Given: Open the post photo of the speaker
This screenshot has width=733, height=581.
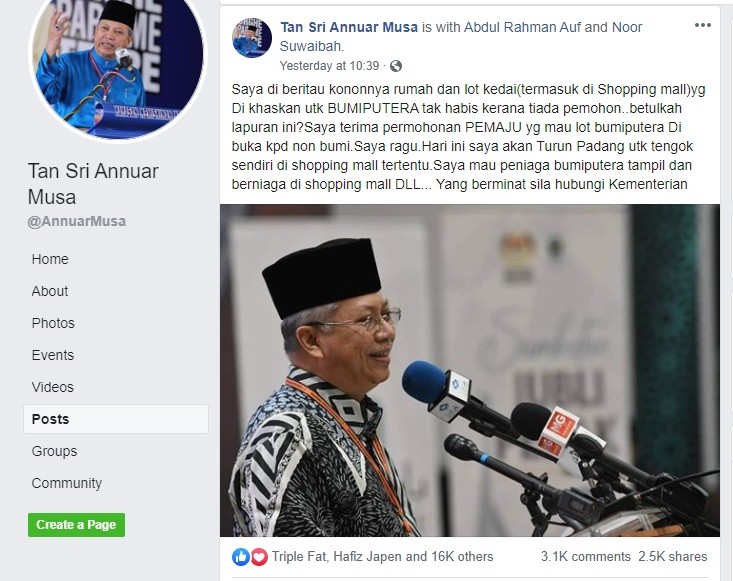Looking at the screenshot, I should (x=470, y=370).
